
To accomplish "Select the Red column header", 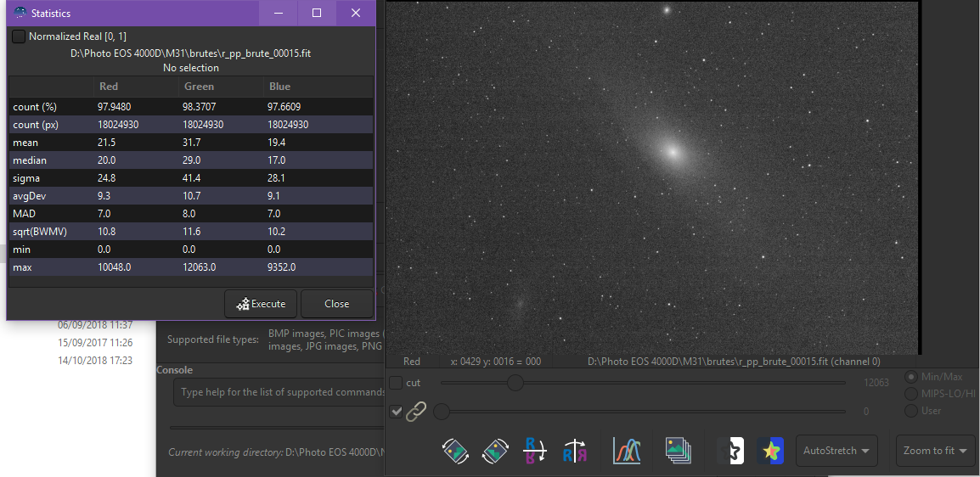I will point(108,87).
